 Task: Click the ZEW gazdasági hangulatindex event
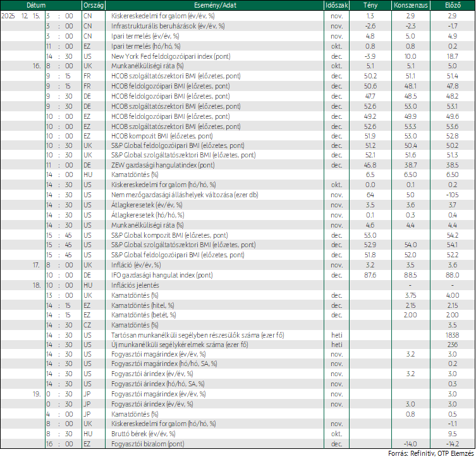click(x=162, y=165)
